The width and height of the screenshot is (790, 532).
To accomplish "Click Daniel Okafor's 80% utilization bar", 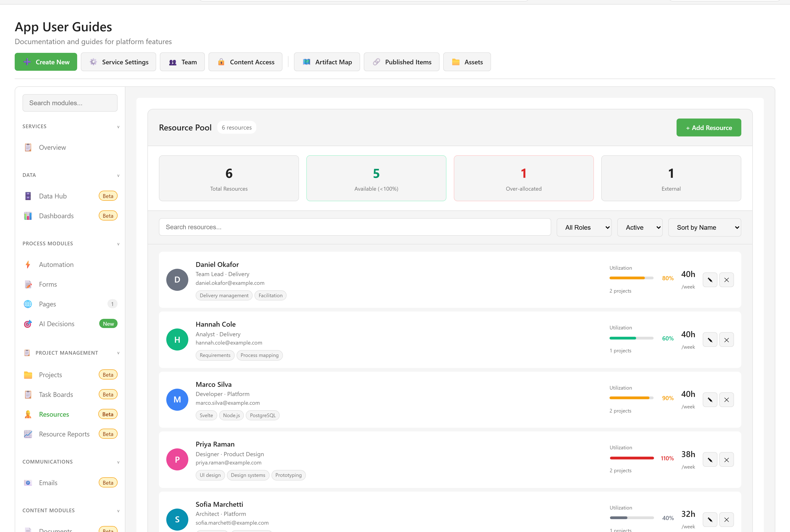I will pyautogui.click(x=632, y=278).
